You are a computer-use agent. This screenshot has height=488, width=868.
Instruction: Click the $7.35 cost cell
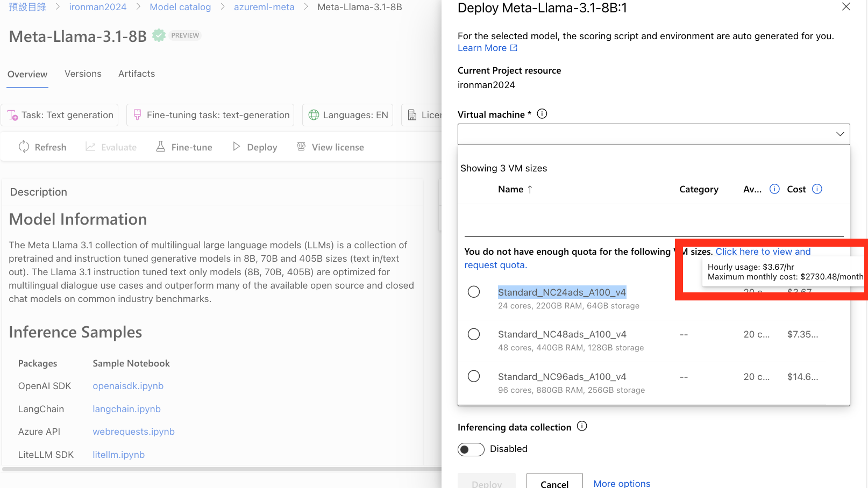tap(802, 334)
